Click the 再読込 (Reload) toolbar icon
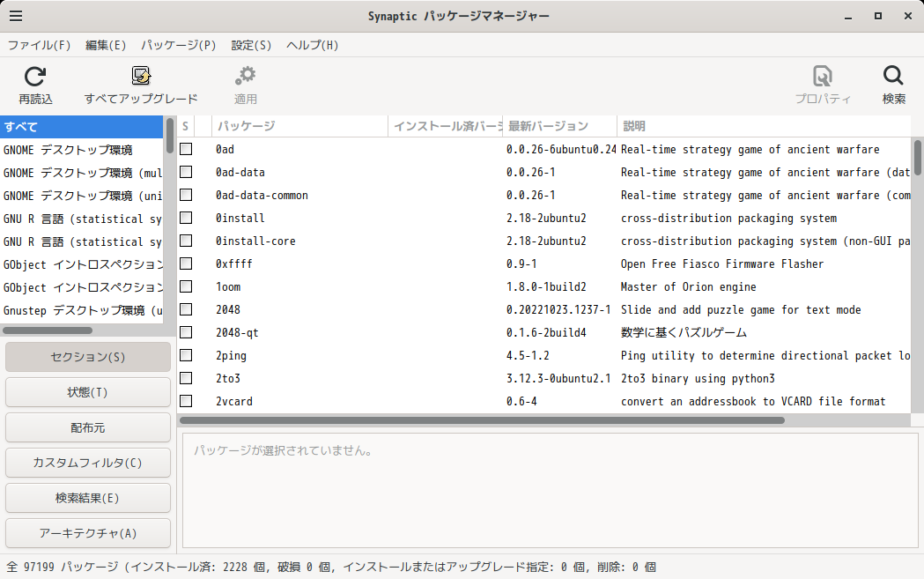This screenshot has height=579, width=924. pyautogui.click(x=34, y=84)
